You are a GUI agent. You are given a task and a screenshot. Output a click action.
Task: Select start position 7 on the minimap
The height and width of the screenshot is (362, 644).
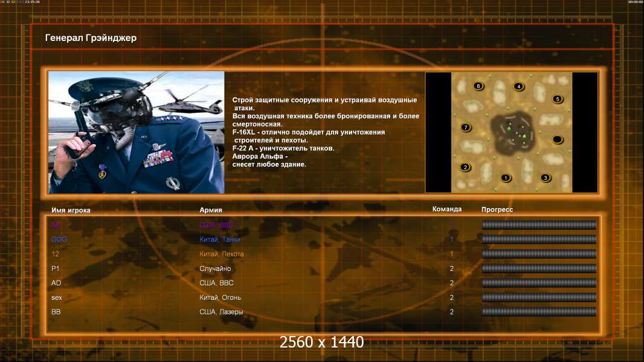pos(465,127)
